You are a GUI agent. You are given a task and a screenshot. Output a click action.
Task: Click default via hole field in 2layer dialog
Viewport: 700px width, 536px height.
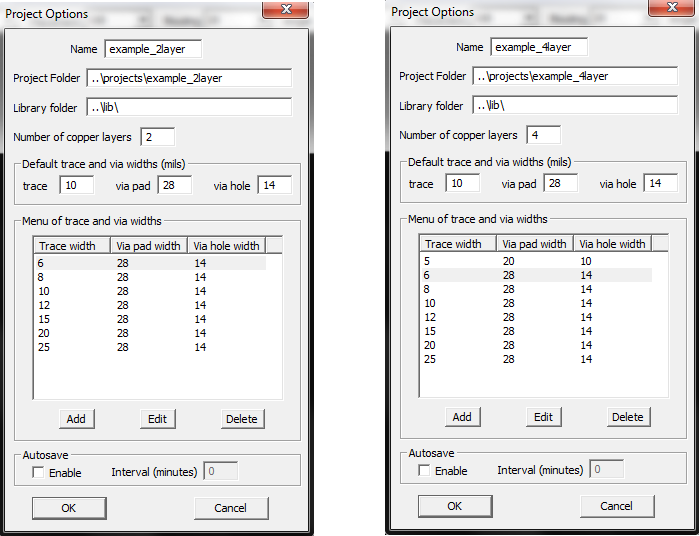[275, 185]
